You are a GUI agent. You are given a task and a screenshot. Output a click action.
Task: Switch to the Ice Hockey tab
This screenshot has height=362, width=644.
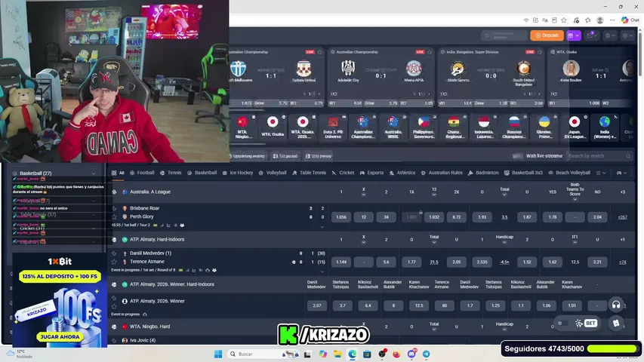(239, 173)
